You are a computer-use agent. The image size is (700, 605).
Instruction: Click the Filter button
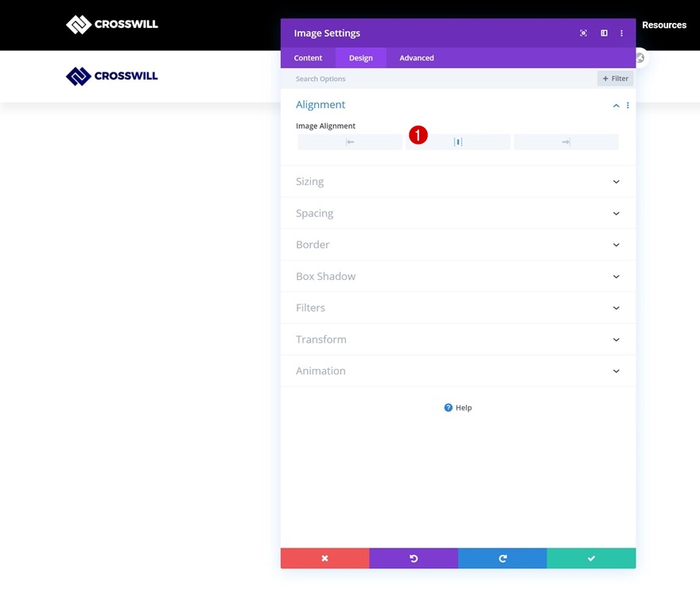[x=614, y=78]
